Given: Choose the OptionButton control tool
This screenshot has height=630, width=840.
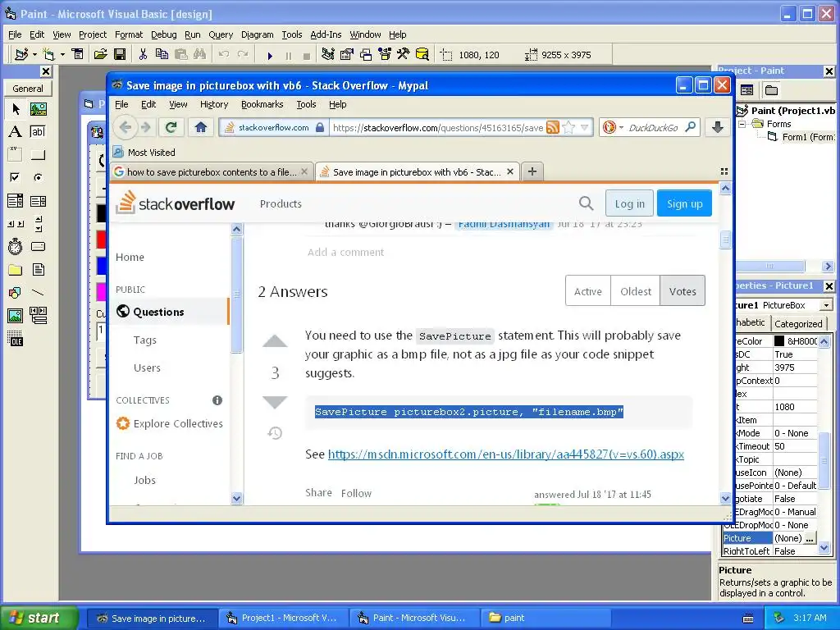Looking at the screenshot, I should point(38,177).
